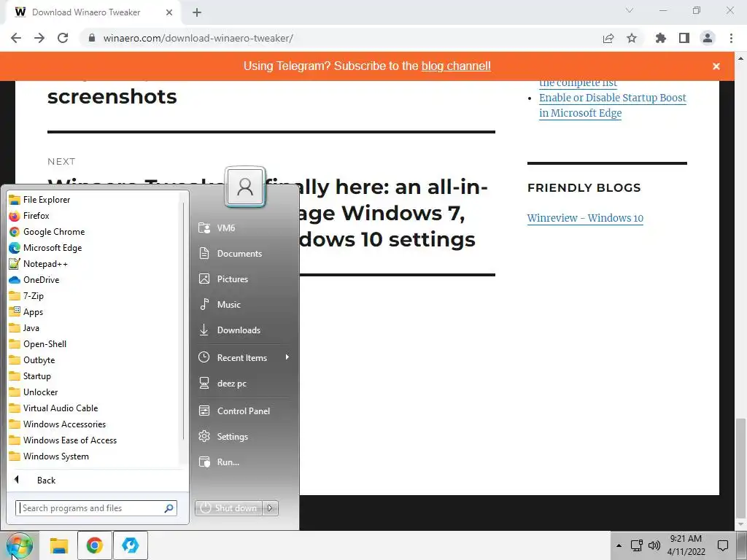Dismiss the Telegram banner

point(716,66)
